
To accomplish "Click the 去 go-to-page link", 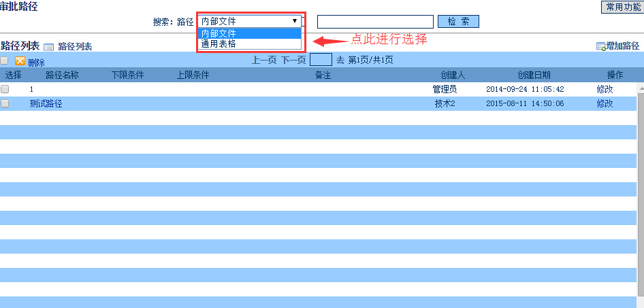I will (340, 61).
